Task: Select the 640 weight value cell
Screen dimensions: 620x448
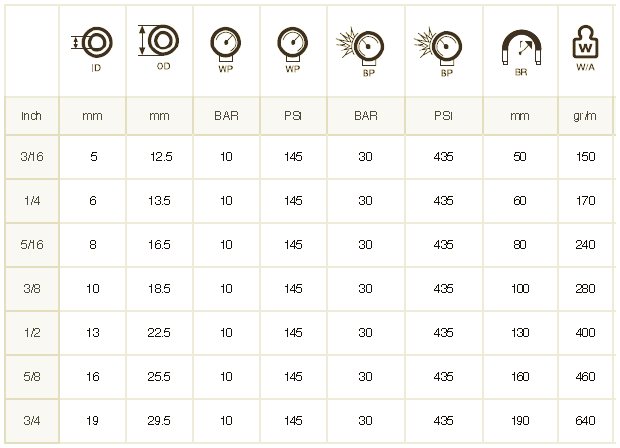Action: 585,421
